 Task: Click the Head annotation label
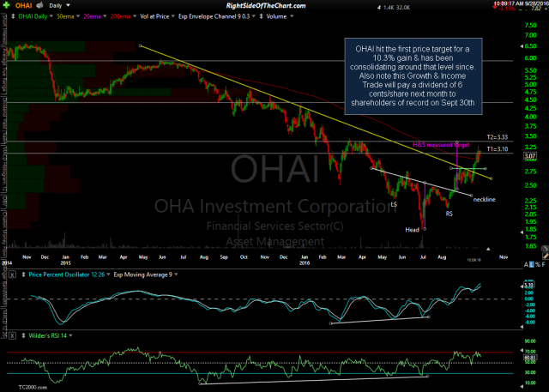(x=412, y=230)
